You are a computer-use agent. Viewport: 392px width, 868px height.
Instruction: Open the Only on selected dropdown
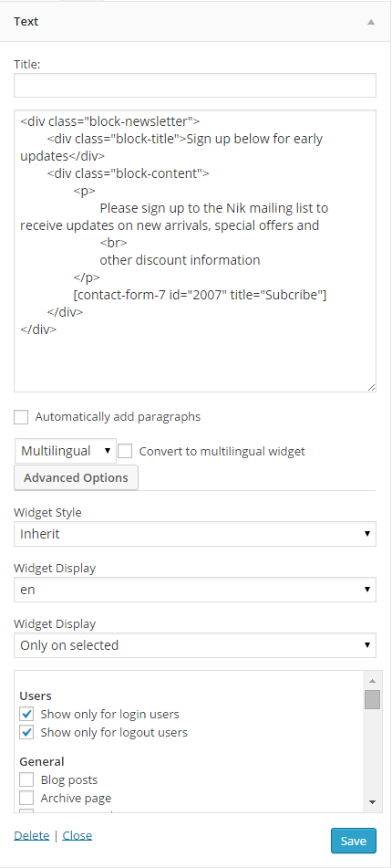point(195,645)
